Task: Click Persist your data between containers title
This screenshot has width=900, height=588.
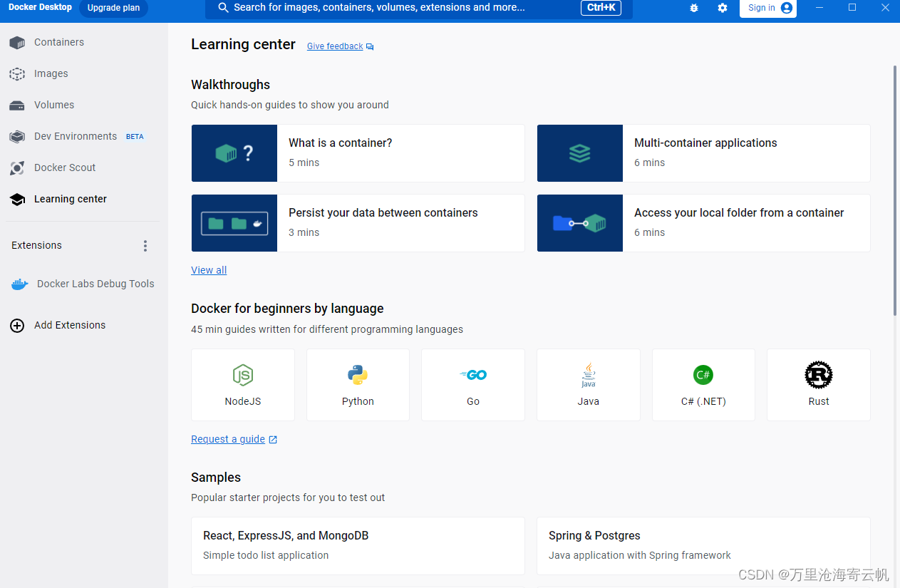Action: [x=383, y=212]
